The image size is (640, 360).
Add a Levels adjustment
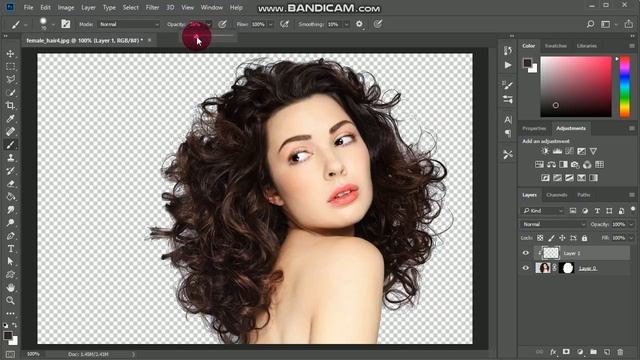pyautogui.click(x=557, y=151)
